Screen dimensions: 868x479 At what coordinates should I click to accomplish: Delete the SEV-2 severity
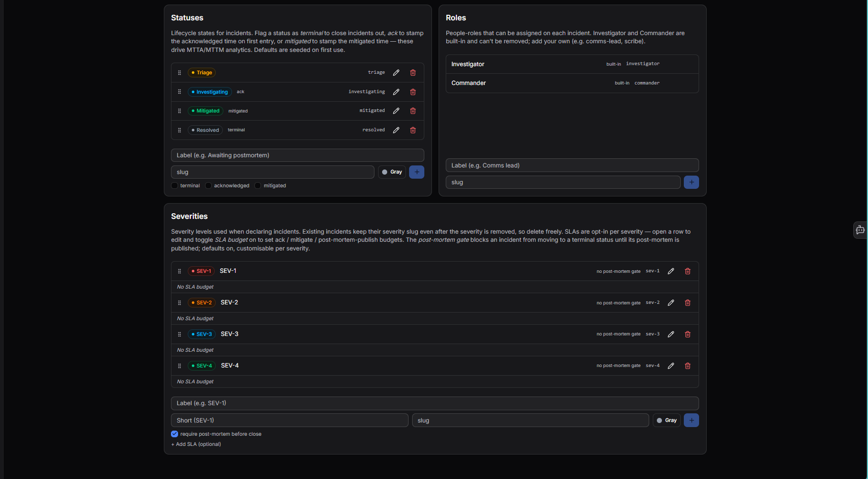687,303
